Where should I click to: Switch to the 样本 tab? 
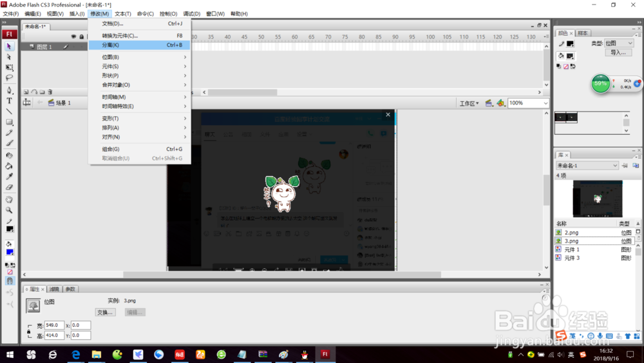point(582,33)
